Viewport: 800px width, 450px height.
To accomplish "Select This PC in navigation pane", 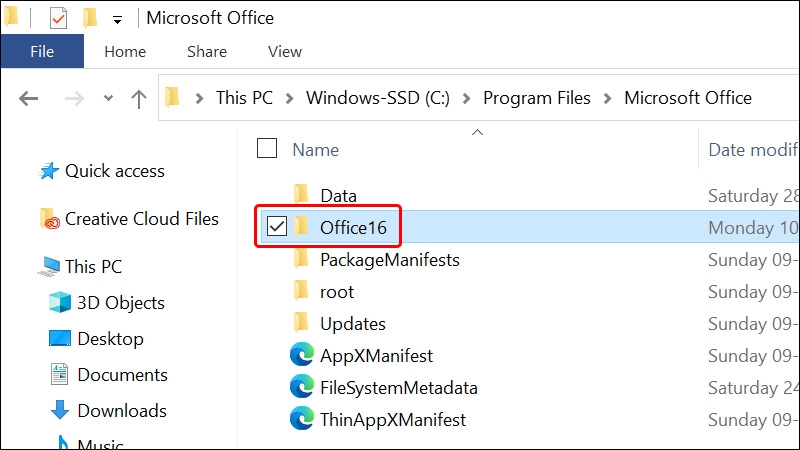I will click(93, 267).
